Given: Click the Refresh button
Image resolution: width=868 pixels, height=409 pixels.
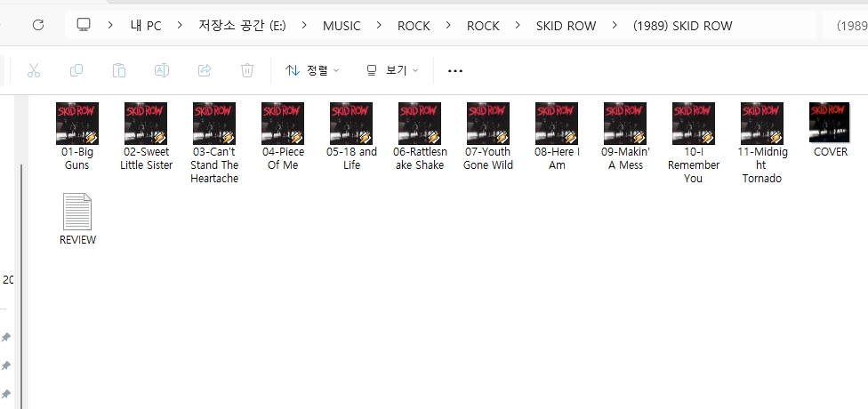Looking at the screenshot, I should (x=38, y=25).
